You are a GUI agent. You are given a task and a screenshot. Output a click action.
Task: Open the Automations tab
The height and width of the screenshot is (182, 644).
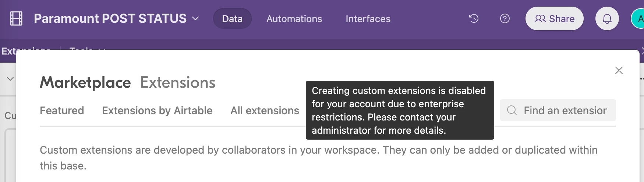[294, 18]
